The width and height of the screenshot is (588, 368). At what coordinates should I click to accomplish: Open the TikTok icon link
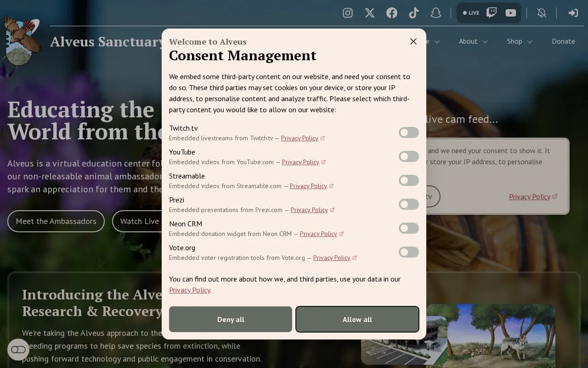[414, 13]
